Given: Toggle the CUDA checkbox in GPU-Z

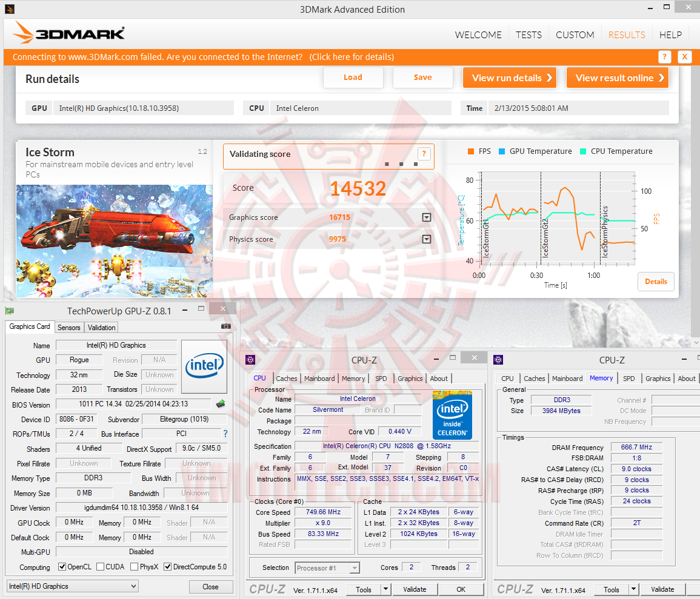Looking at the screenshot, I should (x=101, y=567).
